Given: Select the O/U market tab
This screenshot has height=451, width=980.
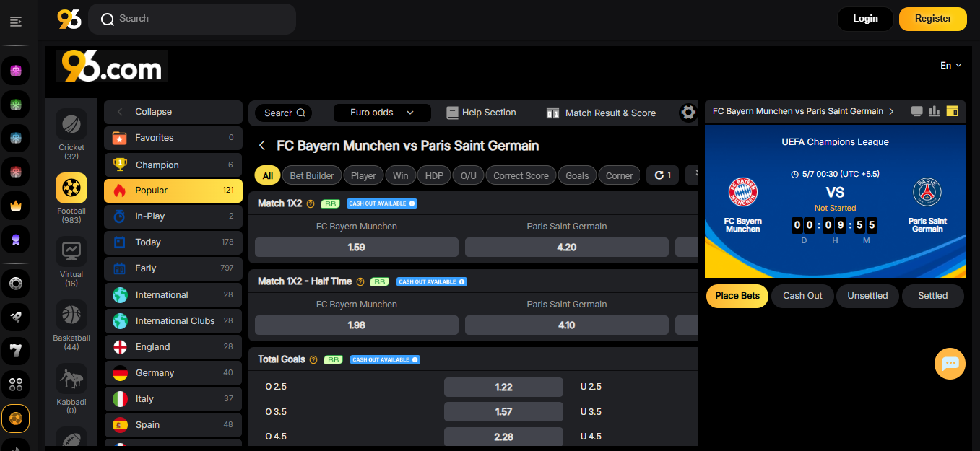Looking at the screenshot, I should pyautogui.click(x=468, y=175).
